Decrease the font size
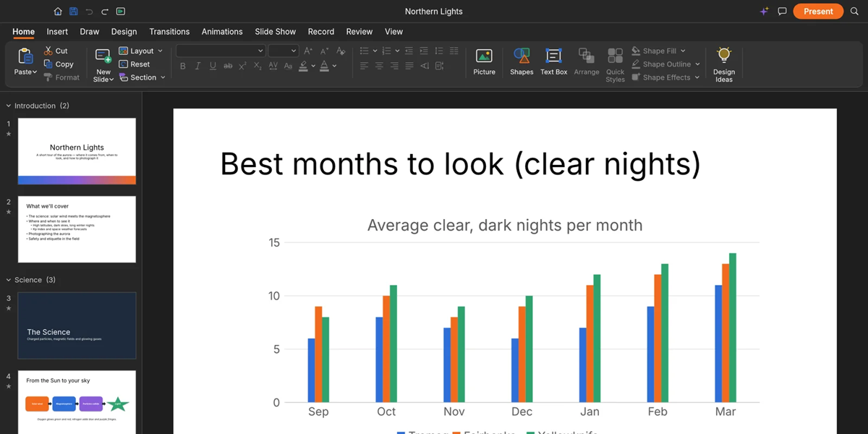Screen dimensions: 868x434 click(x=324, y=51)
